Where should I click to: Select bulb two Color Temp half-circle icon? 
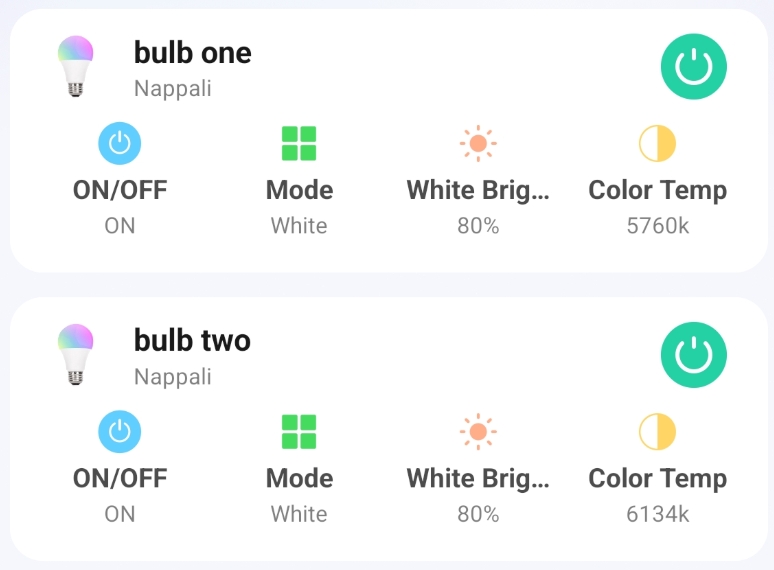click(658, 432)
